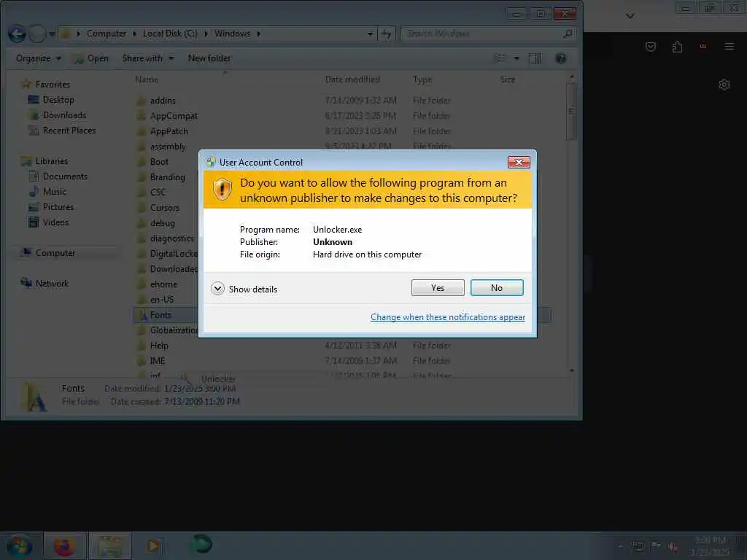Select Windows segment in address bar
The height and width of the screenshot is (560, 747).
(x=232, y=34)
